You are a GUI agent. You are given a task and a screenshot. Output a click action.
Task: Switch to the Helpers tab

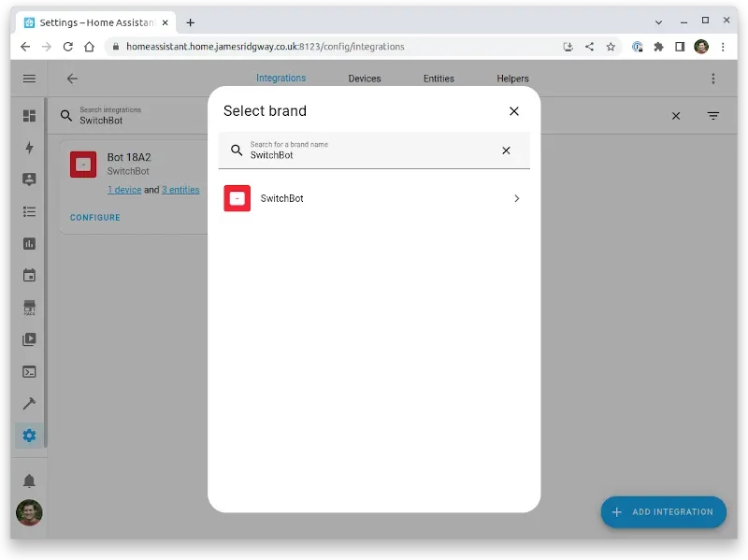click(x=512, y=79)
